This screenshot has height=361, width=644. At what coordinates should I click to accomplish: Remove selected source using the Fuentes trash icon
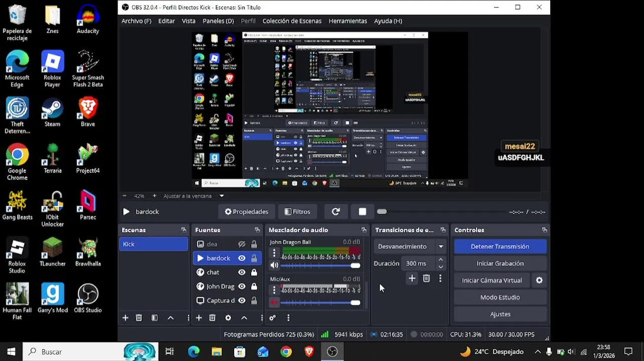[x=212, y=318]
